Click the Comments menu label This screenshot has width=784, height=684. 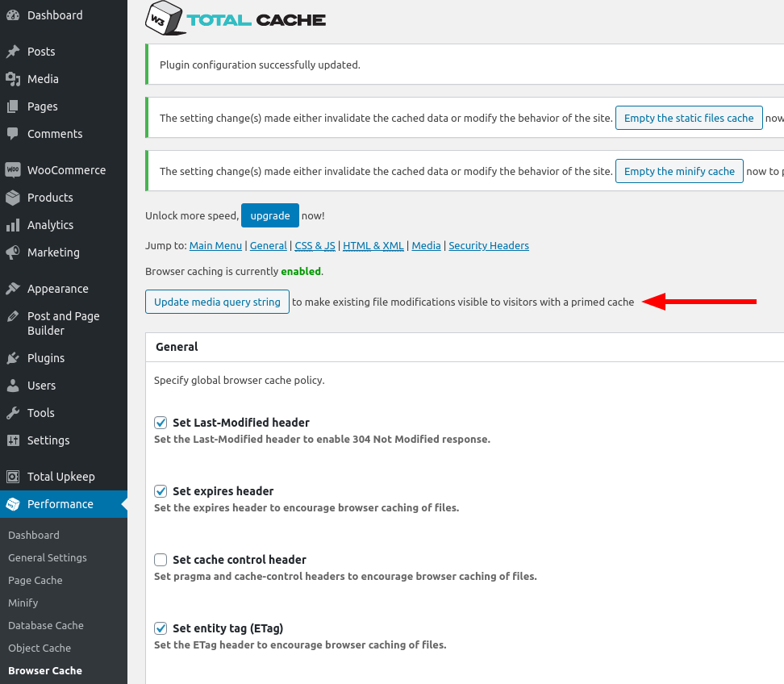pyautogui.click(x=55, y=134)
